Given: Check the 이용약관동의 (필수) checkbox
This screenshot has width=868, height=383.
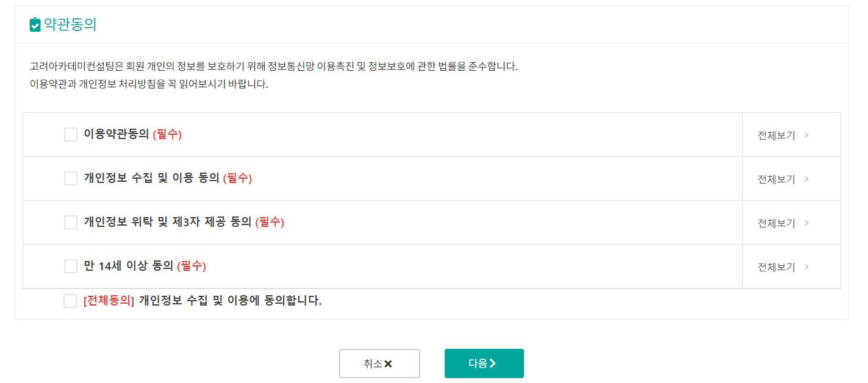Looking at the screenshot, I should (70, 134).
